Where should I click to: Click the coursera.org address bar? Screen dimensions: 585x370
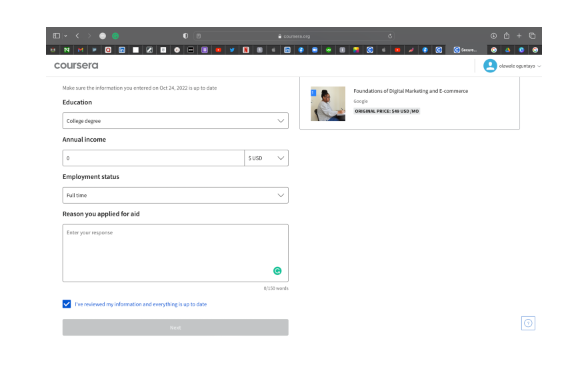[294, 36]
